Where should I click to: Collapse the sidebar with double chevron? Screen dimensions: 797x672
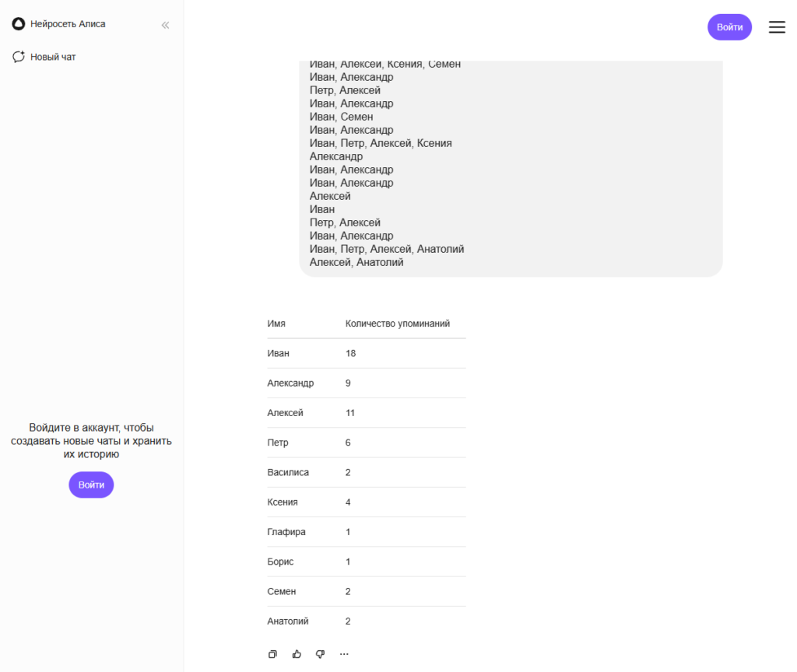(x=165, y=25)
